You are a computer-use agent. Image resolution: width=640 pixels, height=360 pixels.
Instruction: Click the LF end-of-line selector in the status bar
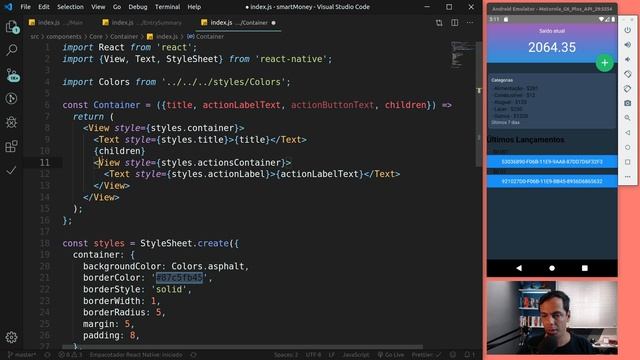tap(331, 355)
